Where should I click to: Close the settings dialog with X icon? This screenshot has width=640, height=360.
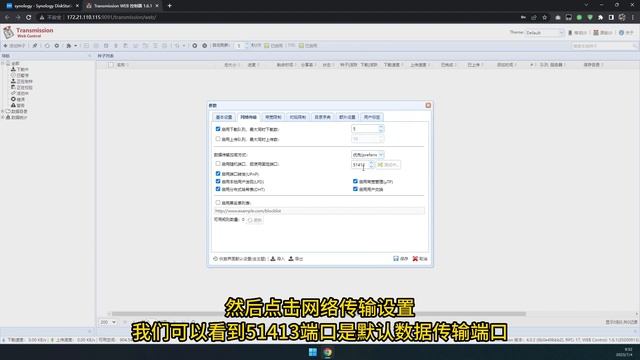tap(428, 105)
